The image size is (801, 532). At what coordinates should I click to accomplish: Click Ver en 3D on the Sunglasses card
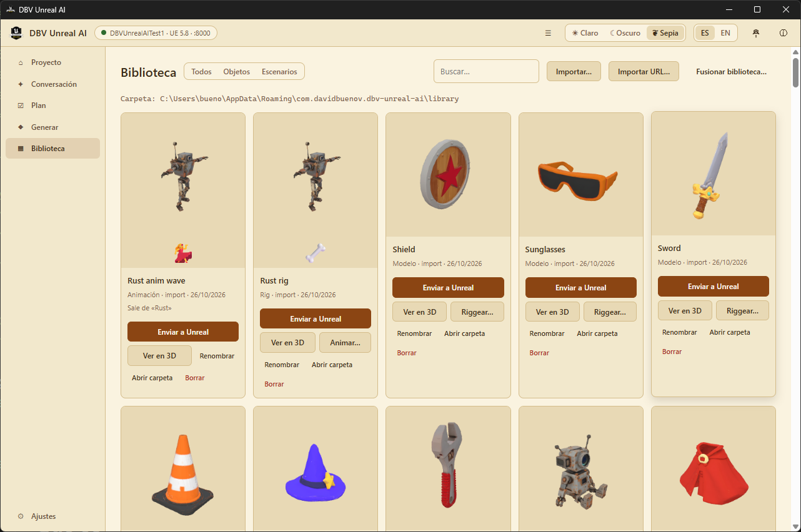(x=553, y=312)
